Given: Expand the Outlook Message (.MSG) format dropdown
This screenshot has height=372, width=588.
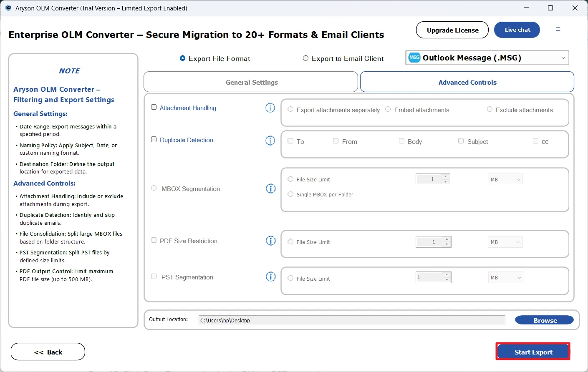Looking at the screenshot, I should click(563, 58).
